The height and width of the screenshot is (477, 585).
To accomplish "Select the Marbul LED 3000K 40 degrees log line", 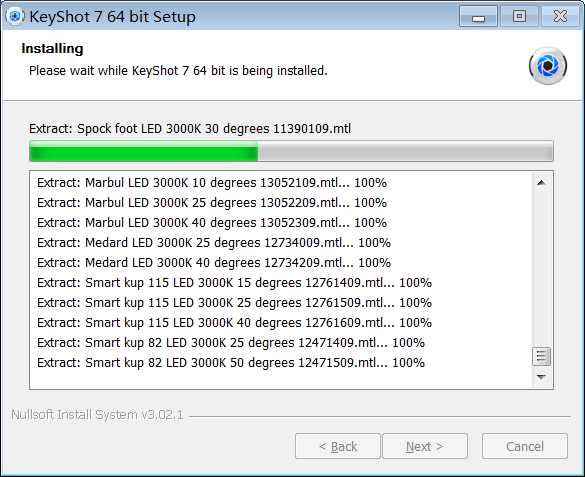I will coord(212,223).
